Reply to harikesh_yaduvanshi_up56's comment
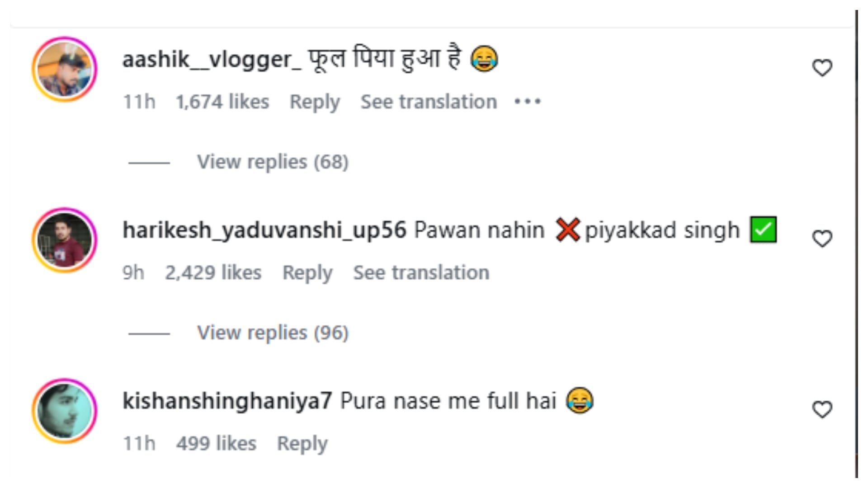The height and width of the screenshot is (488, 868). 307,273
